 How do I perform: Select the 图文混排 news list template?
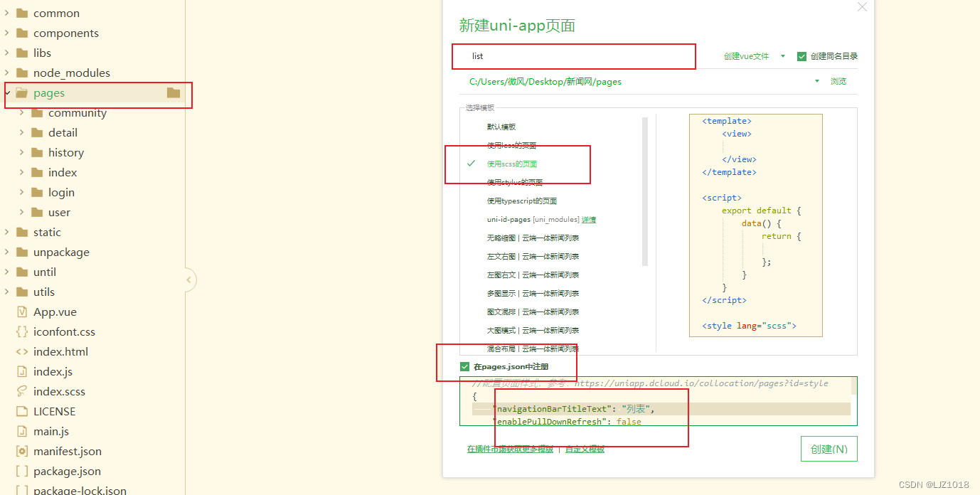[x=533, y=312]
